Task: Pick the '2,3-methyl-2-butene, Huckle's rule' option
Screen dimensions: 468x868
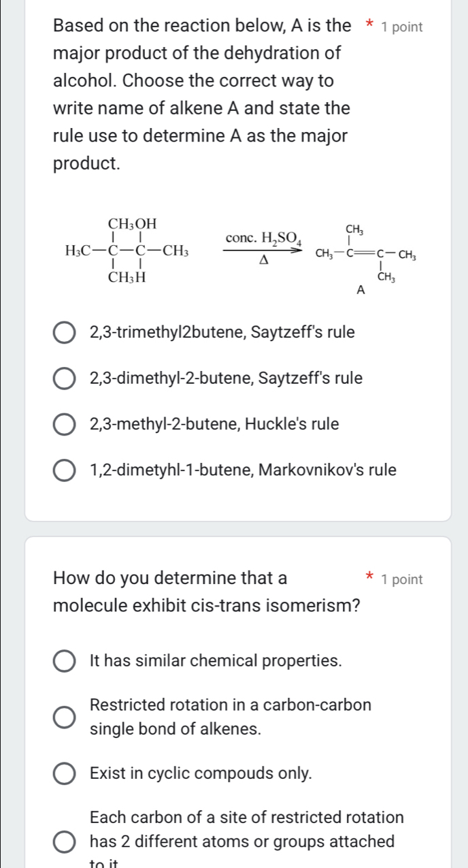Action: click(64, 425)
